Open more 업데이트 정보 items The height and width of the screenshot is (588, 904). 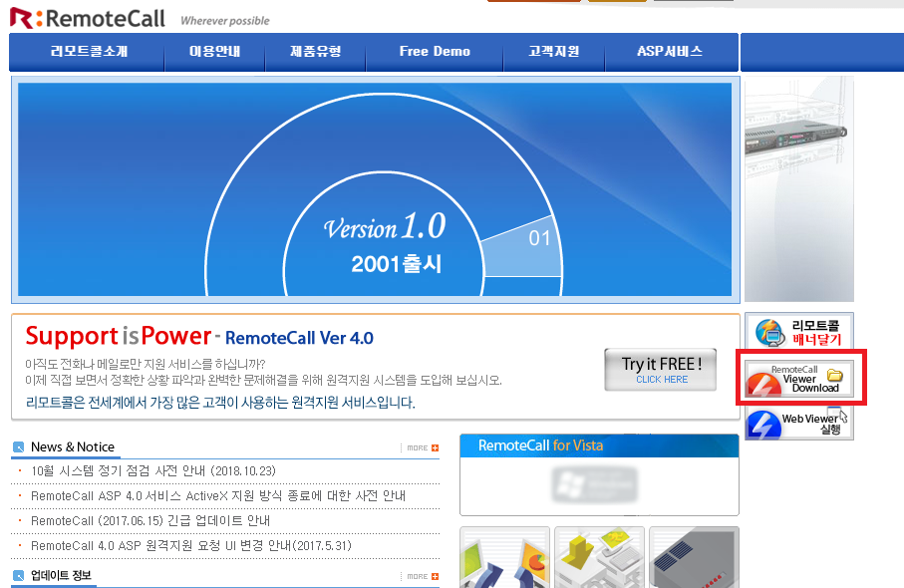pyautogui.click(x=423, y=576)
